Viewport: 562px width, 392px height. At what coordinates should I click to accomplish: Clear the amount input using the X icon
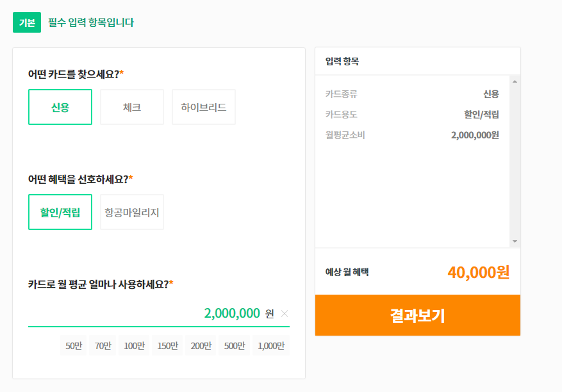tap(286, 313)
